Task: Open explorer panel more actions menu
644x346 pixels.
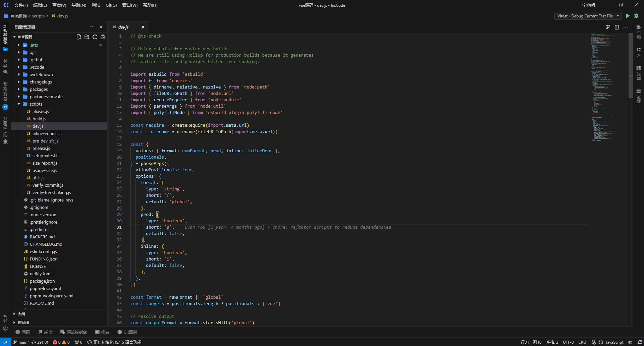Action: [x=92, y=27]
